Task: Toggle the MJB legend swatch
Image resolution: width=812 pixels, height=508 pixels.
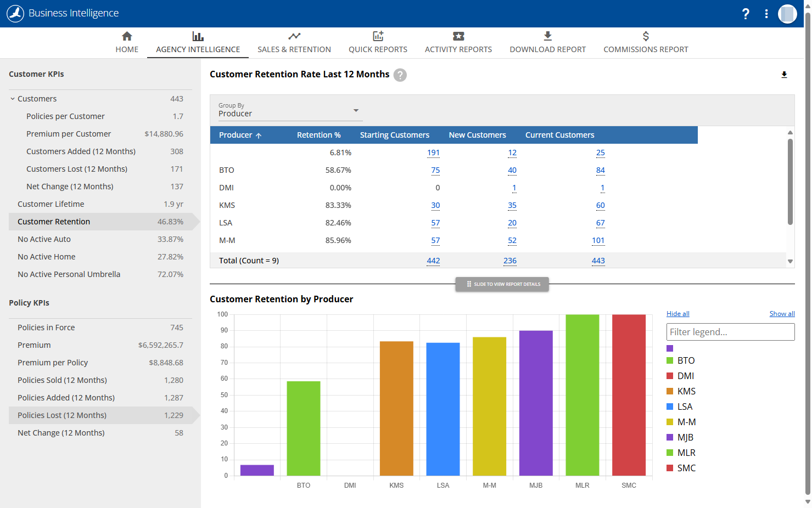Action: 670,437
